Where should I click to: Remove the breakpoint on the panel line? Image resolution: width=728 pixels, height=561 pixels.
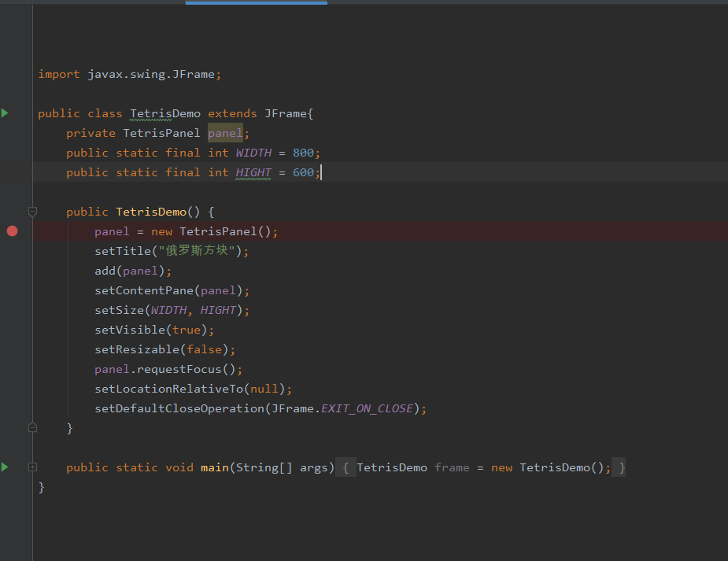tap(12, 231)
